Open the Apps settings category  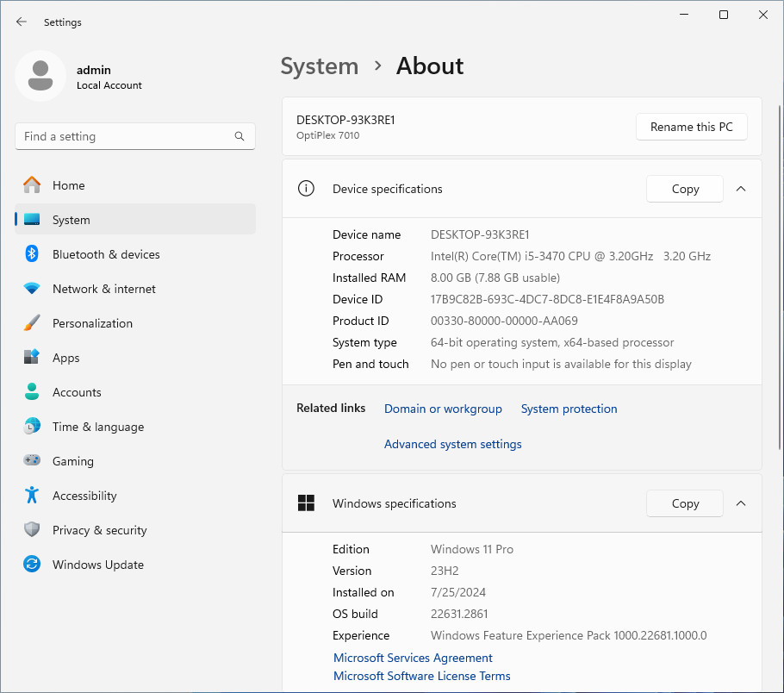pos(135,358)
